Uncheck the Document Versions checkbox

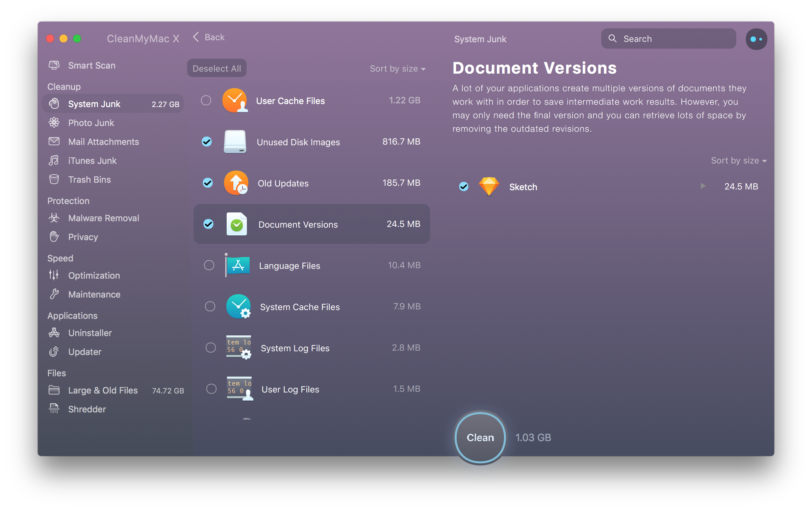tap(208, 224)
